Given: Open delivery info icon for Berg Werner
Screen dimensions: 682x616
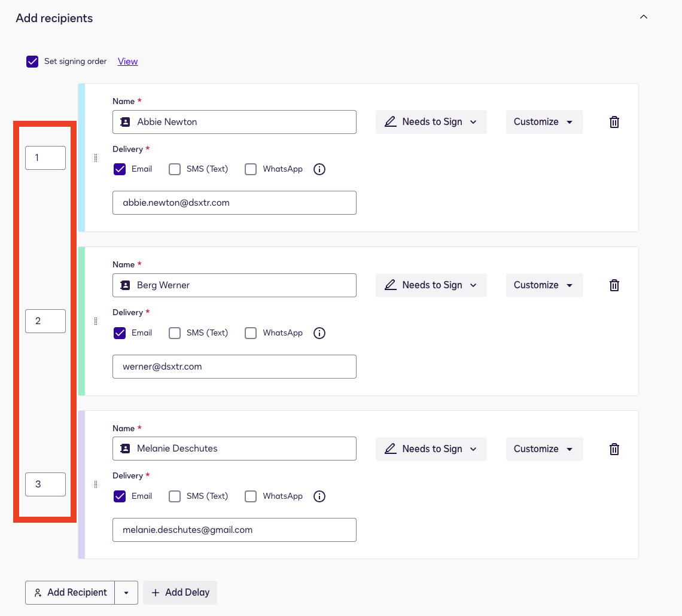Looking at the screenshot, I should [319, 333].
